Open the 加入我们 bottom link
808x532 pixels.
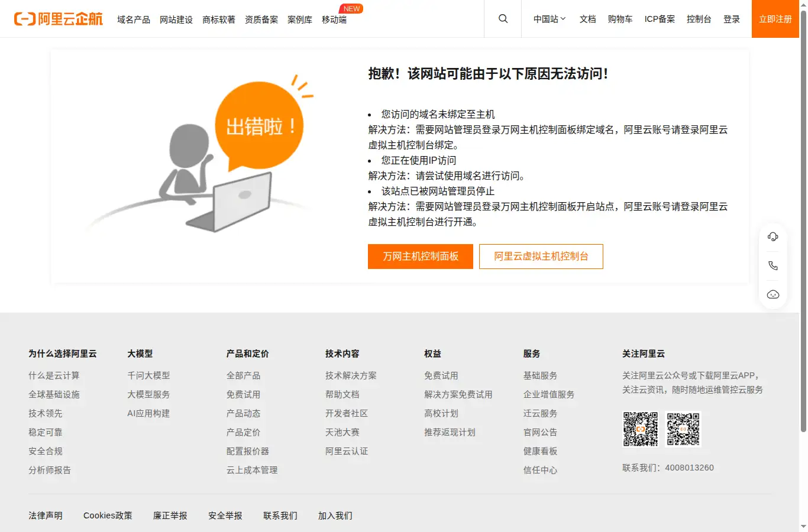click(335, 515)
